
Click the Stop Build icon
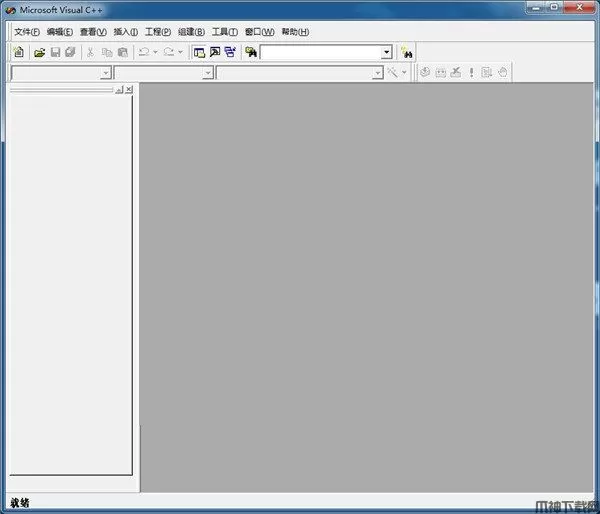[456, 72]
